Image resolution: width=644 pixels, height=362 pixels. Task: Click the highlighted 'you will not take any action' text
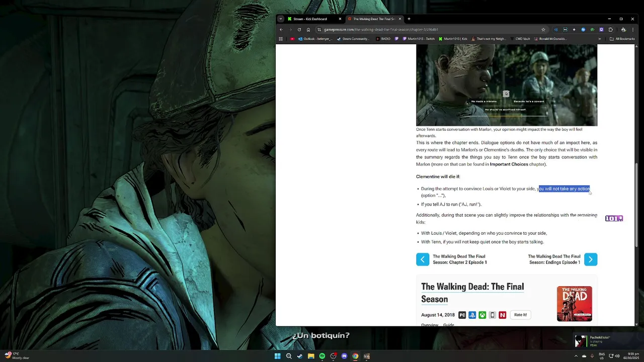pyautogui.click(x=564, y=189)
